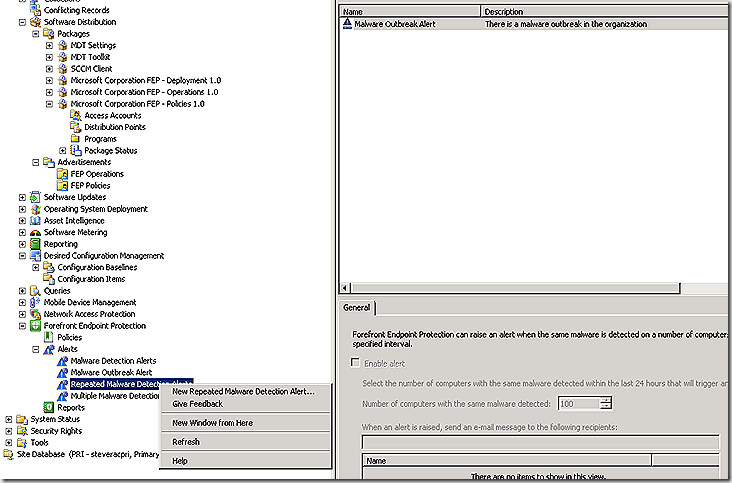Click the Software Metering icon
Viewport: 732px width, 483px height.
pos(35,232)
